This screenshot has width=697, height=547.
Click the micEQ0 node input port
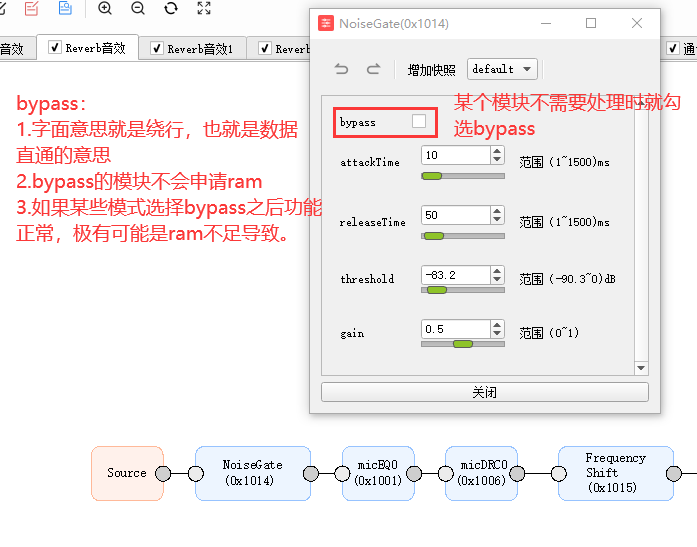pos(342,474)
